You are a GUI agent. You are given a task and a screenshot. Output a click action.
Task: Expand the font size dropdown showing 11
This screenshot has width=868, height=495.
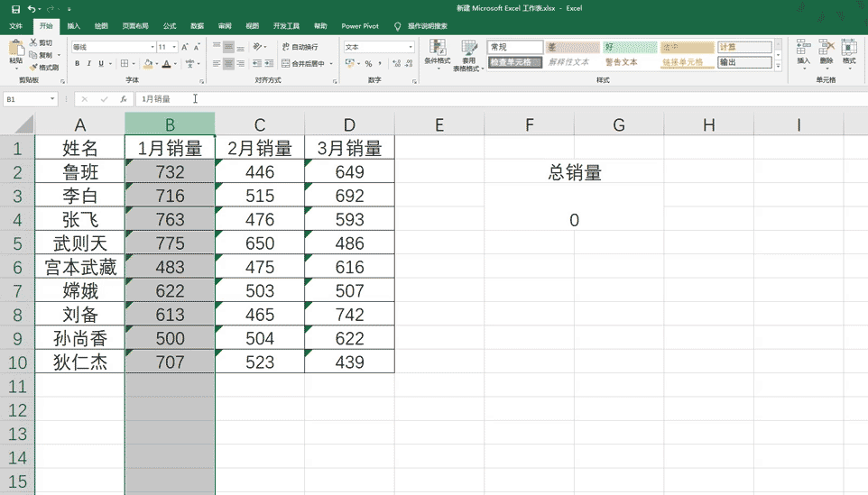168,47
